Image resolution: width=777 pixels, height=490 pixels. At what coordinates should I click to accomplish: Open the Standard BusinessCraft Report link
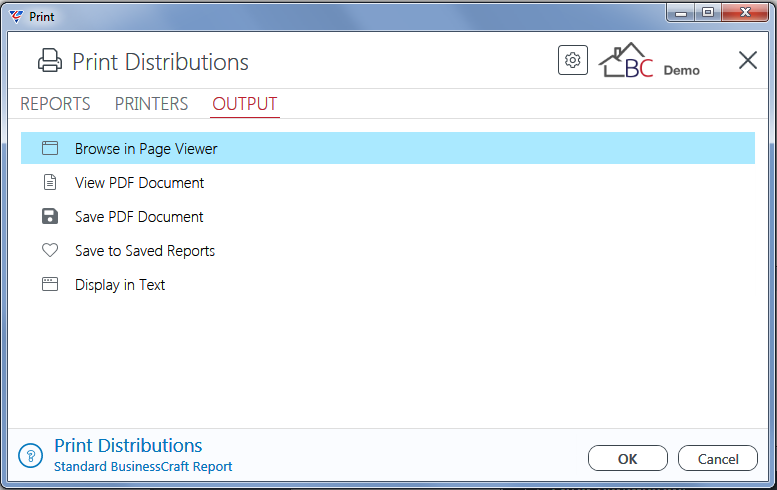[143, 467]
